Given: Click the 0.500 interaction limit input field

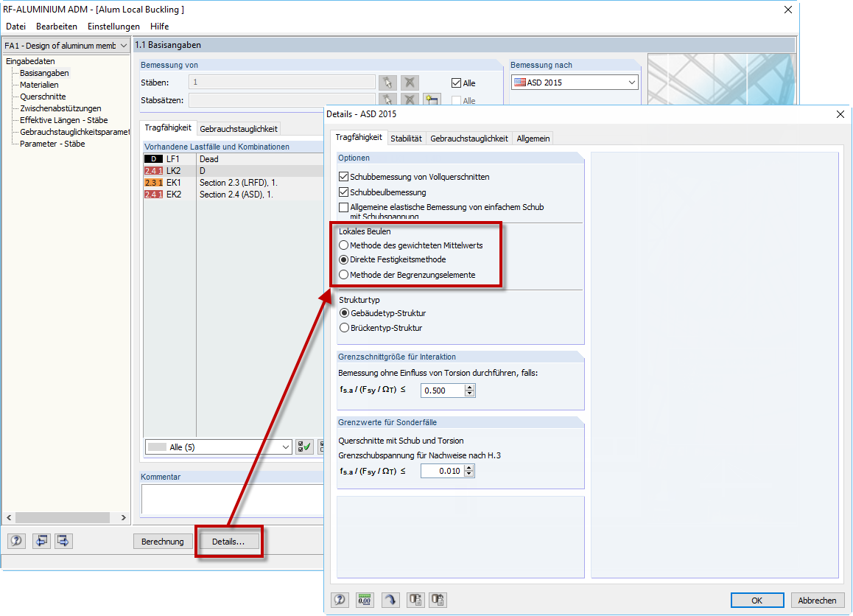Looking at the screenshot, I should (443, 391).
